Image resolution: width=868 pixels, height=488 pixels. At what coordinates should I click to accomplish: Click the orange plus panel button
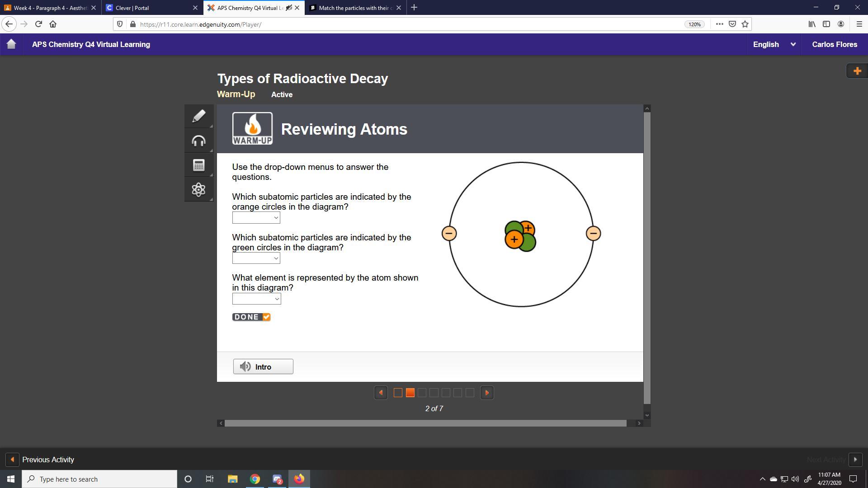[857, 71]
